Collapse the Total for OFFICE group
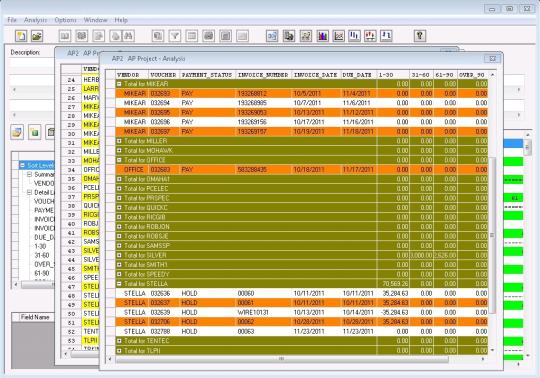 pyautogui.click(x=119, y=160)
